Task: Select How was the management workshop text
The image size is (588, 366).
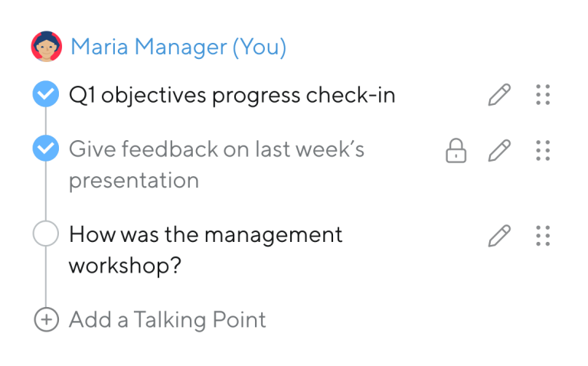Action: click(x=205, y=250)
